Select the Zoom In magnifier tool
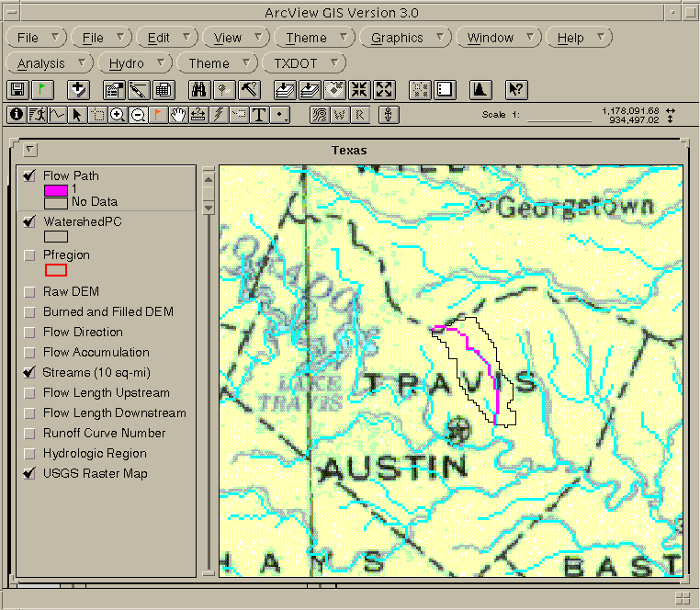 coord(118,115)
